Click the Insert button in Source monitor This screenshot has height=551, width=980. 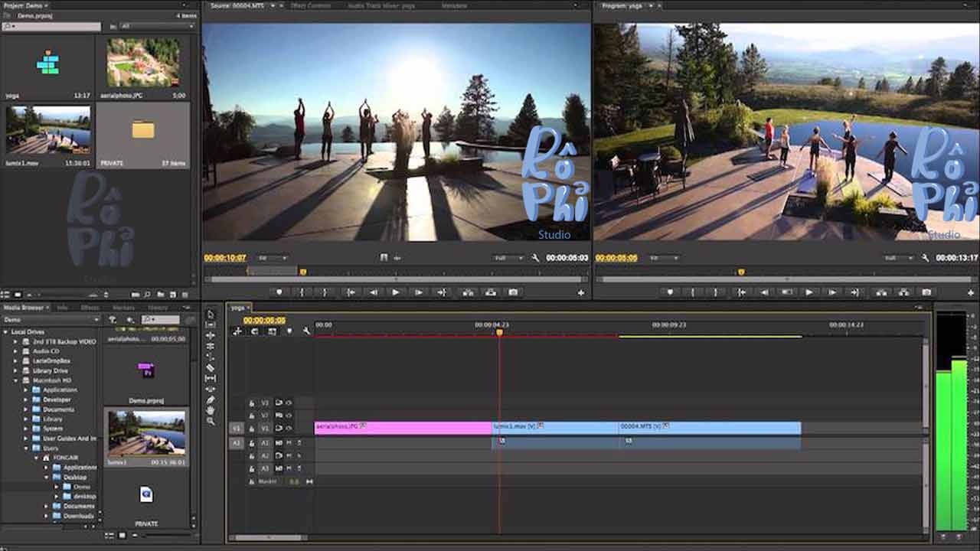click(468, 292)
